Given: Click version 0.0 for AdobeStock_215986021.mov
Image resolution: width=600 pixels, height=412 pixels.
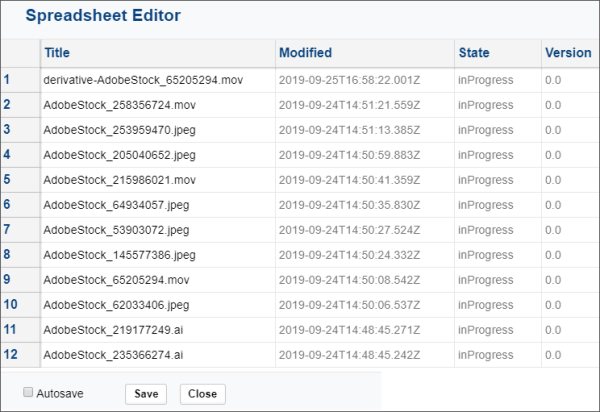Looking at the screenshot, I should [571, 180].
